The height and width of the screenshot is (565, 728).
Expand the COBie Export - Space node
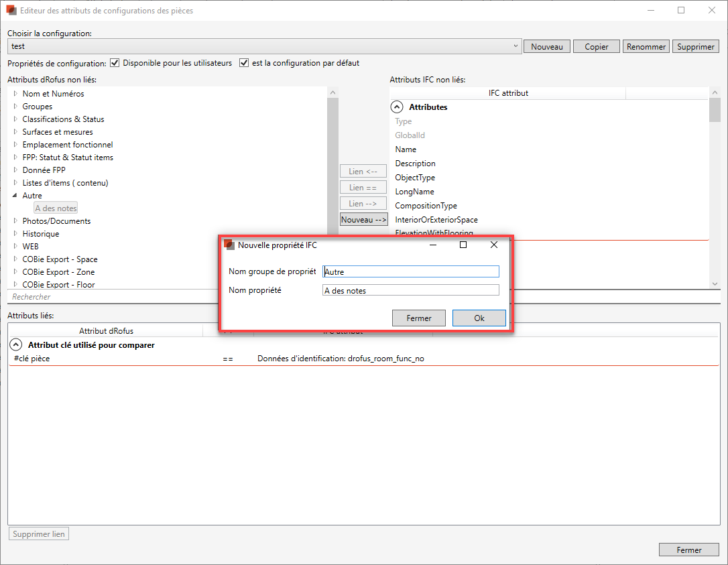coord(15,259)
